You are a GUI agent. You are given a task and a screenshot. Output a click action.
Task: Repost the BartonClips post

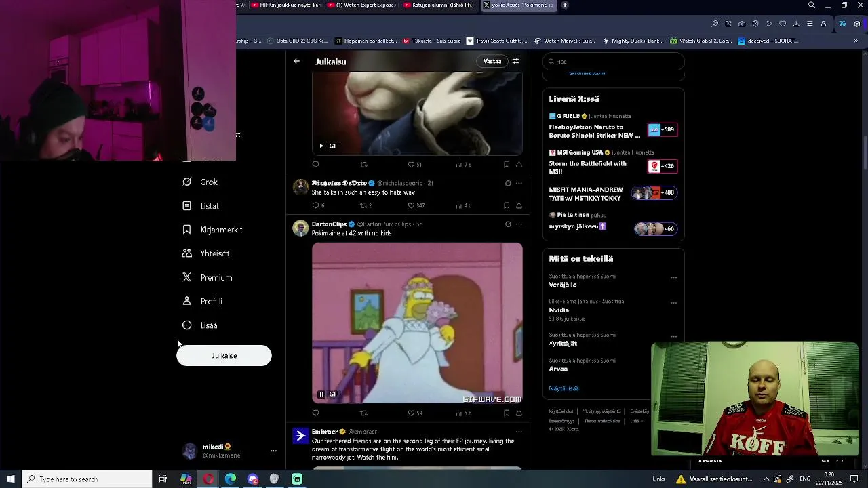[x=363, y=413]
